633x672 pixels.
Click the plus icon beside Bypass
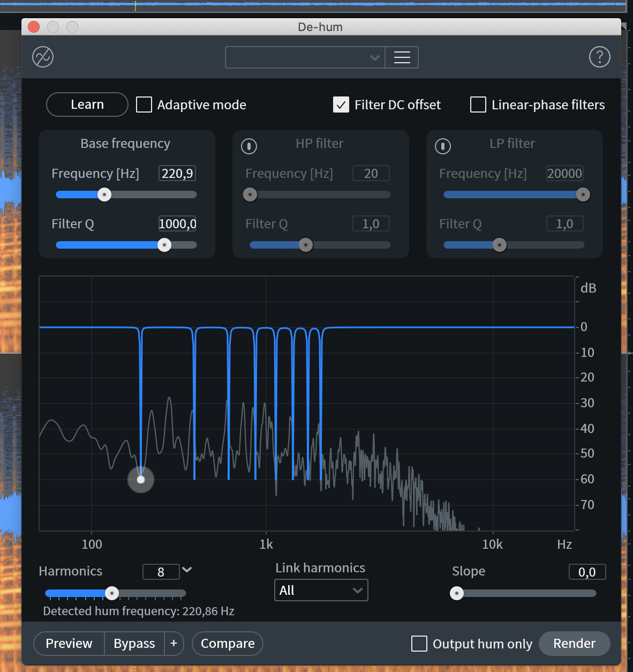coord(174,643)
